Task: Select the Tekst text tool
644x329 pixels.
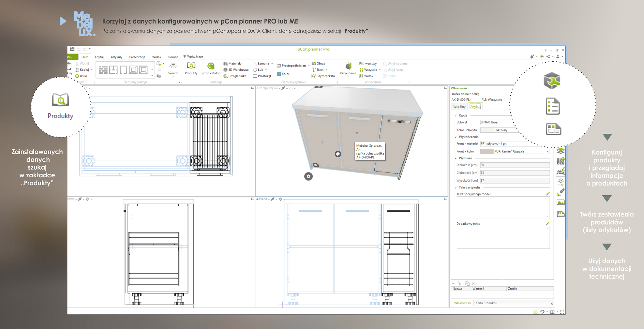Action: [x=318, y=70]
